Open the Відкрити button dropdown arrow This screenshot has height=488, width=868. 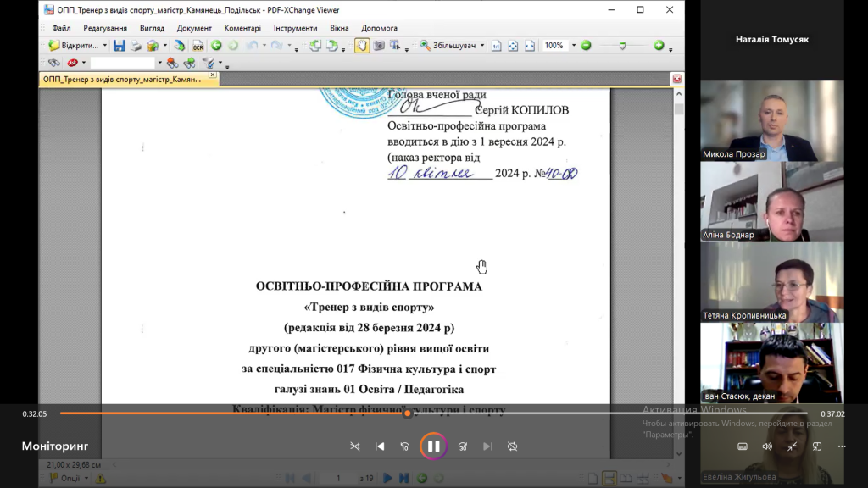click(x=105, y=46)
